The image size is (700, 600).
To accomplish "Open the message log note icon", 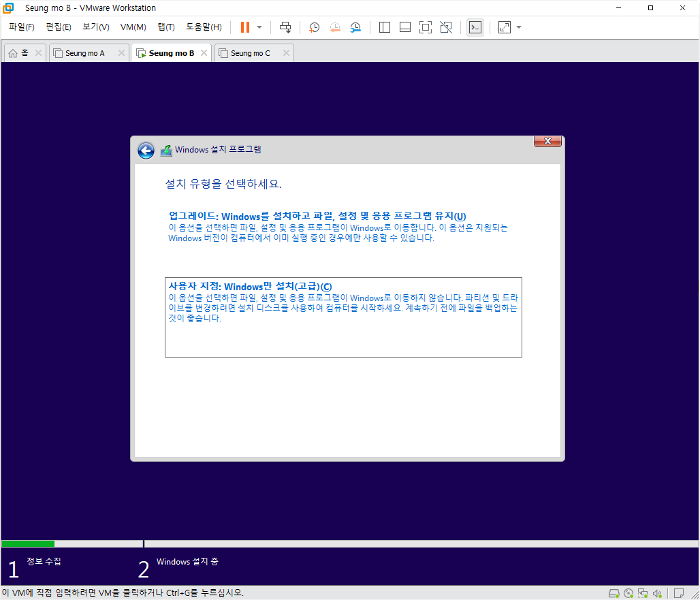I will (679, 593).
